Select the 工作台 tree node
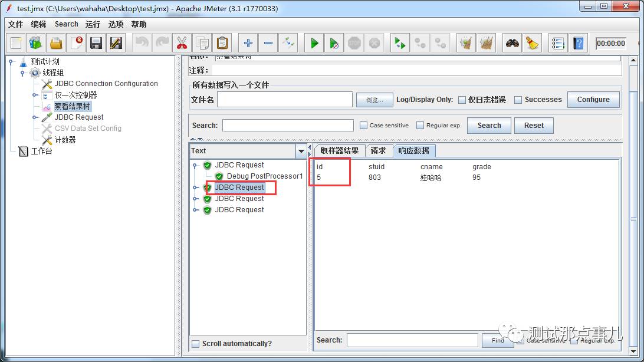Image resolution: width=644 pixels, height=362 pixels. coord(41,151)
